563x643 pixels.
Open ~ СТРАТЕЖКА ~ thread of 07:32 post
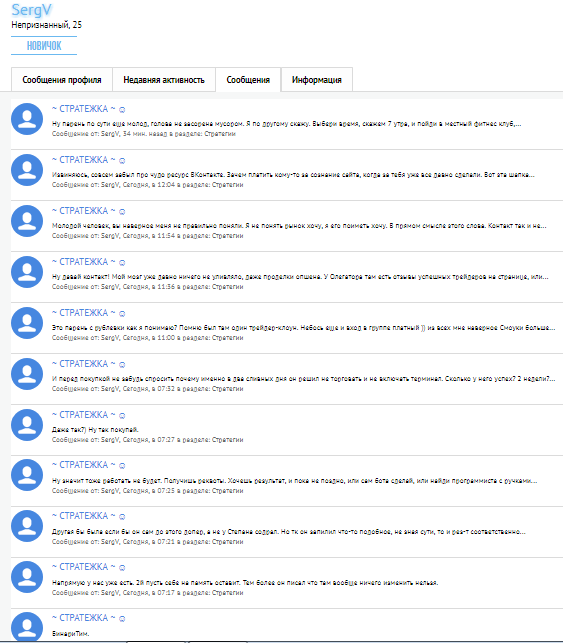[x=84, y=364]
